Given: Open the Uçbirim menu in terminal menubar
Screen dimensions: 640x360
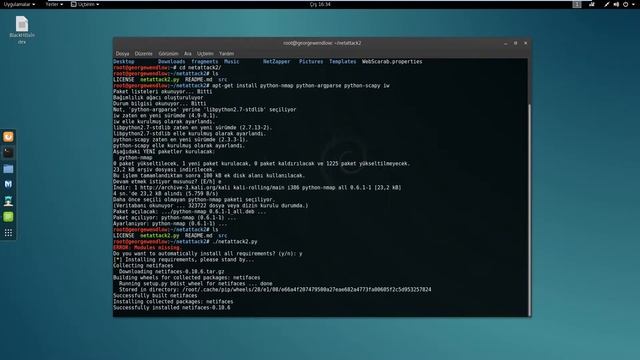Looking at the screenshot, I should click(205, 53).
